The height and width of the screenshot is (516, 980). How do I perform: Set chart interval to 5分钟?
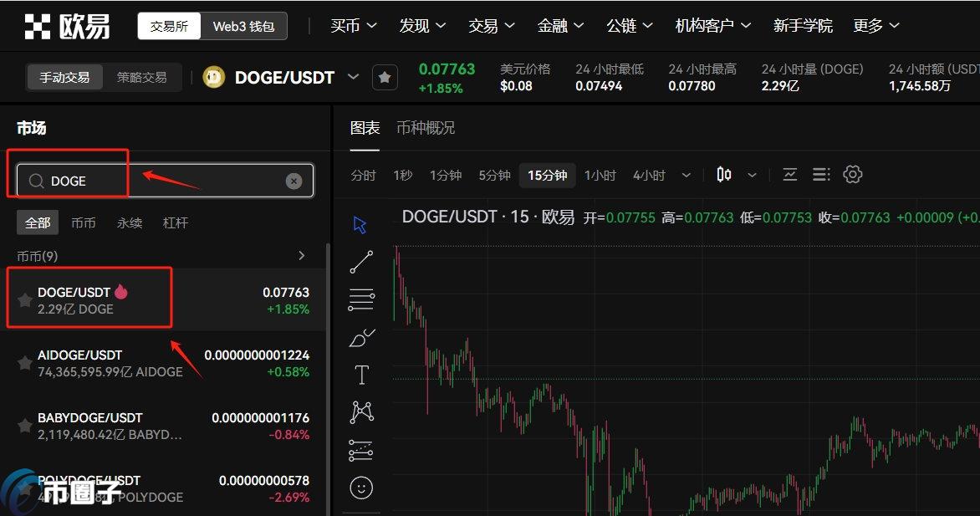tap(494, 175)
